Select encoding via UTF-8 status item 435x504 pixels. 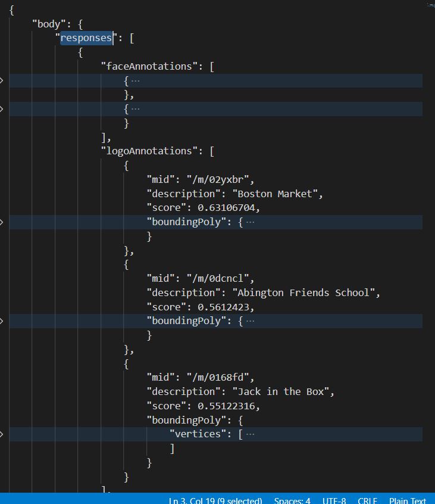334,500
